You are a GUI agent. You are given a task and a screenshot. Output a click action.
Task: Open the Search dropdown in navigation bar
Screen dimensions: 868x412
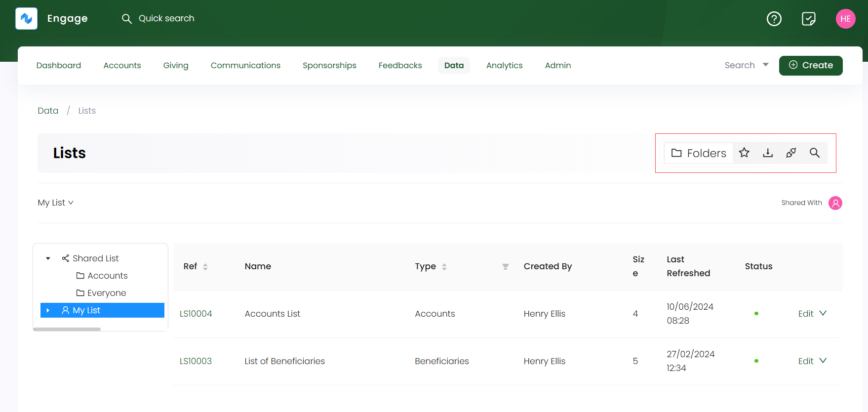[747, 65]
